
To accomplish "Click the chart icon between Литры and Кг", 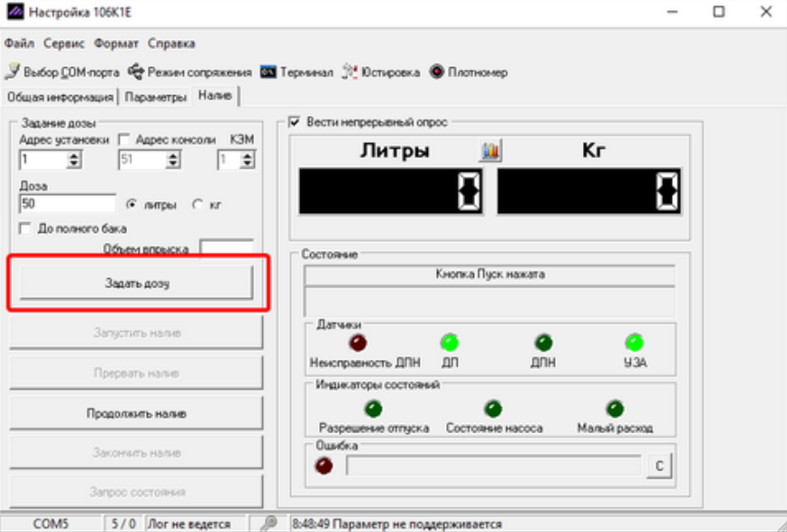I will tap(490, 150).
